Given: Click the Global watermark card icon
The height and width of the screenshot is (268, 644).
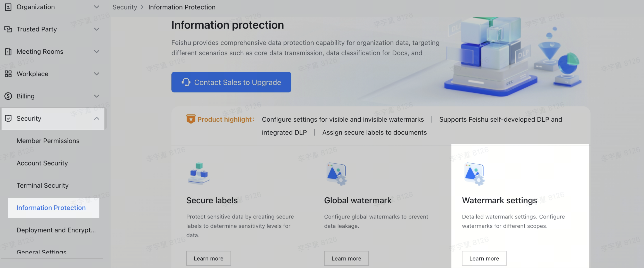Looking at the screenshot, I should coord(336,174).
